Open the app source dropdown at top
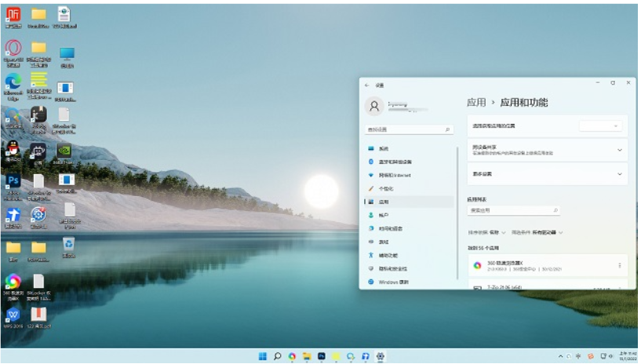 click(601, 126)
